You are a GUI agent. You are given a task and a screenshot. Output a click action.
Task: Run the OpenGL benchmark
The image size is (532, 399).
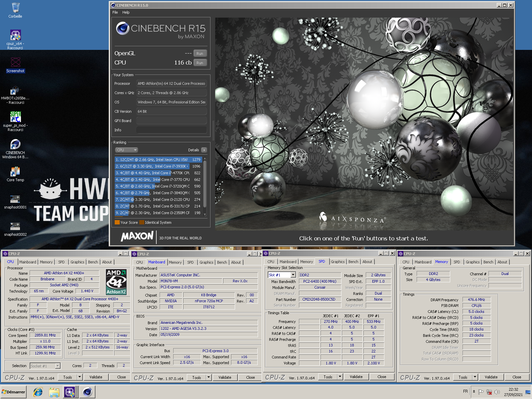pyautogui.click(x=200, y=54)
